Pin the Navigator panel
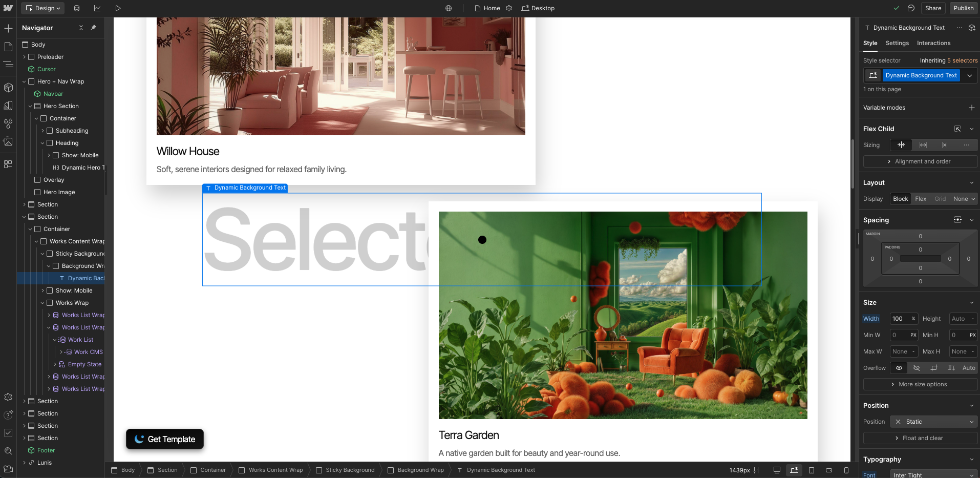Viewport: 980px width, 478px height. (x=93, y=28)
